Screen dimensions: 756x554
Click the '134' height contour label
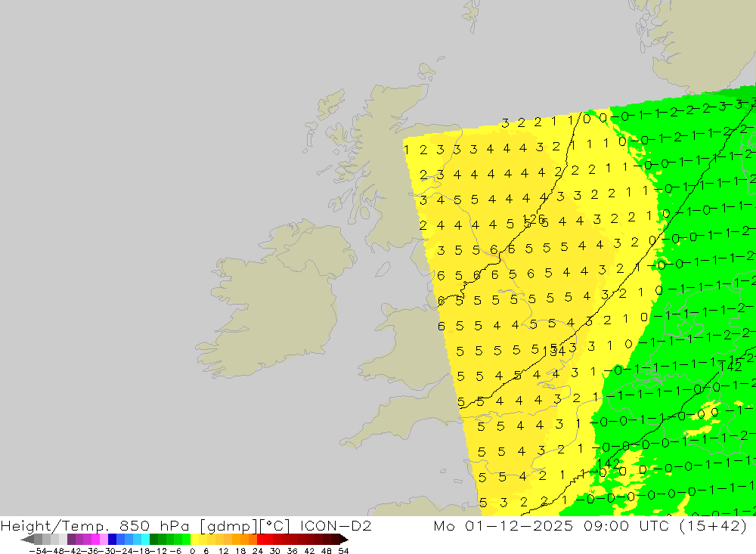coord(553,351)
